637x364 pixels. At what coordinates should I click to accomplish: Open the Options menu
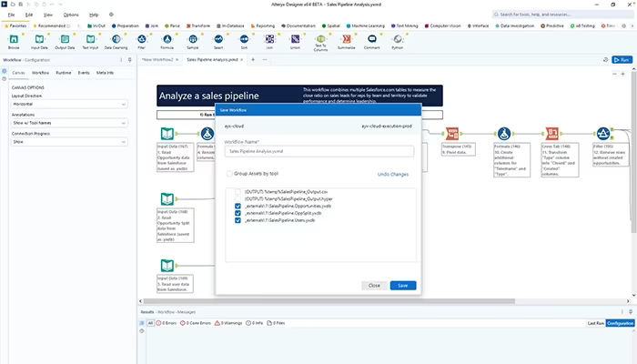point(71,15)
